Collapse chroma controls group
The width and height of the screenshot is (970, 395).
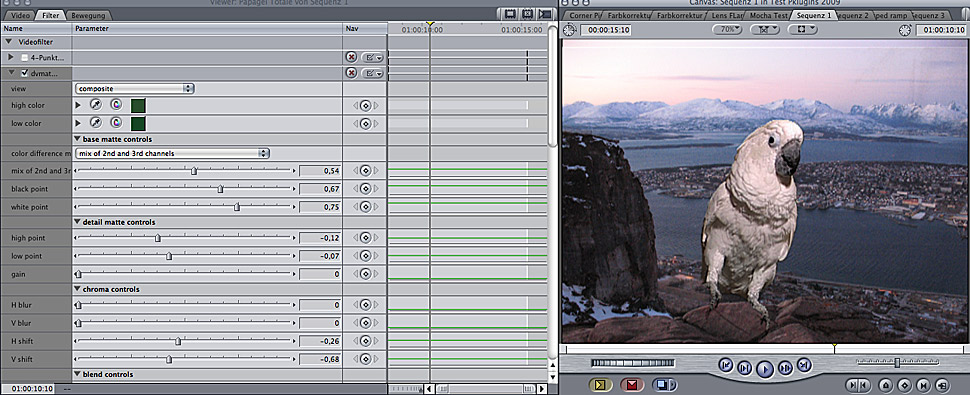click(x=77, y=289)
